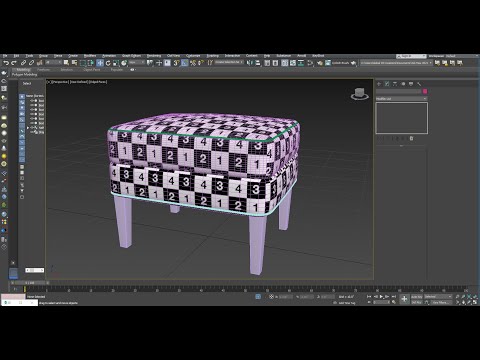Open the named selection sets dropdown

pos(229,62)
